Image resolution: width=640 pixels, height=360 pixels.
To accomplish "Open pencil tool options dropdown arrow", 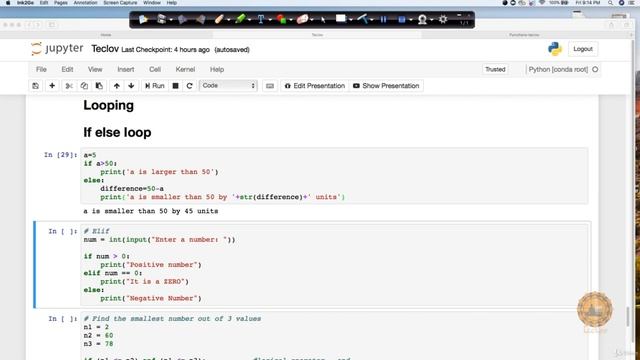I will [x=229, y=20].
